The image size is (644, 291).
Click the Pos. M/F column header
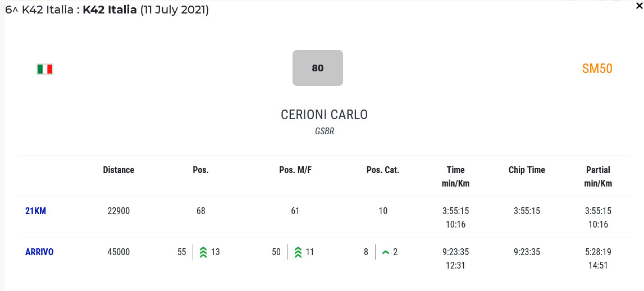pyautogui.click(x=295, y=170)
